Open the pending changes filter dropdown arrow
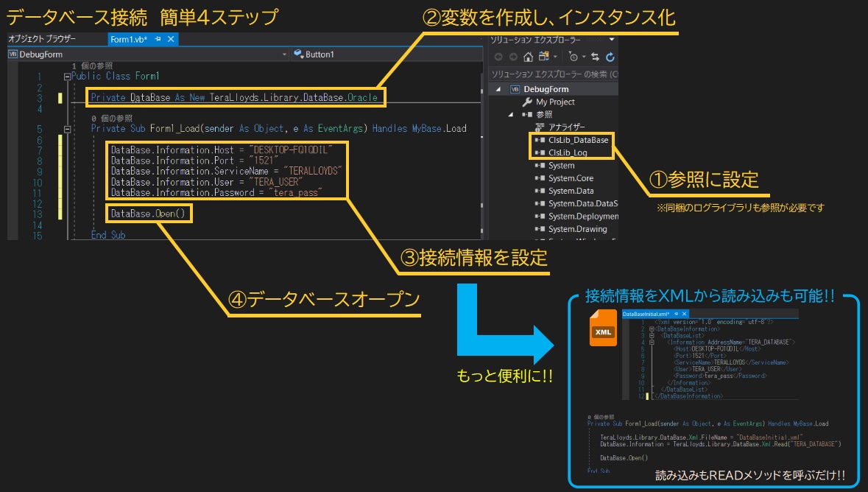 pyautogui.click(x=584, y=57)
